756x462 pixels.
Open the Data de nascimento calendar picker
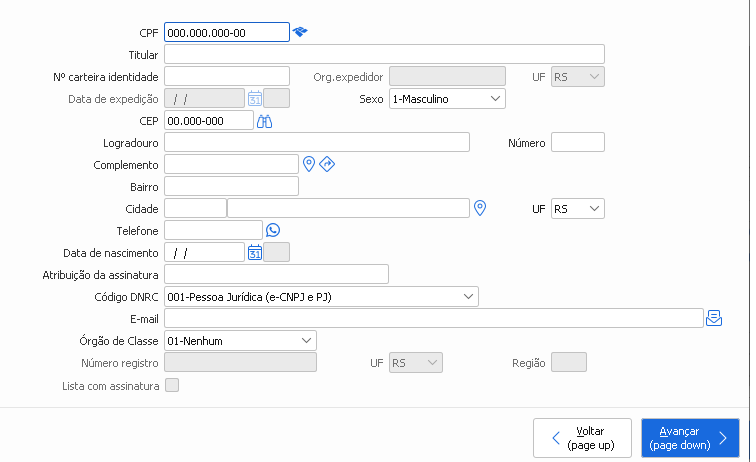tap(255, 252)
